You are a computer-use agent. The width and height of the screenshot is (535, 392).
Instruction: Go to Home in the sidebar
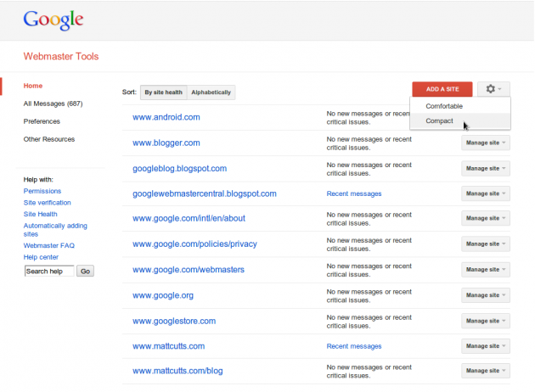click(33, 86)
